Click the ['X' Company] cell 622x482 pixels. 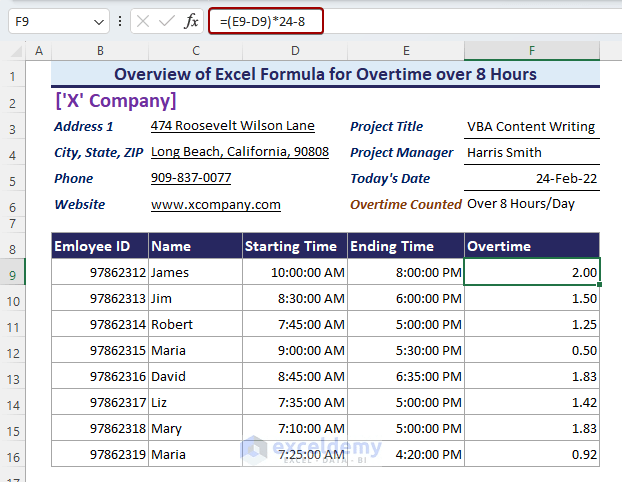click(x=115, y=101)
